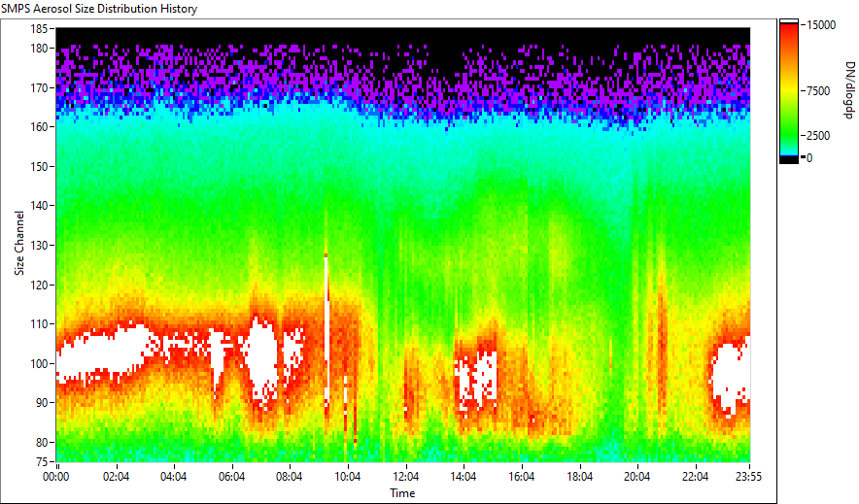Click the 'DN/dlogdp' color scale label
Image resolution: width=859 pixels, height=504 pixels.
pos(848,90)
